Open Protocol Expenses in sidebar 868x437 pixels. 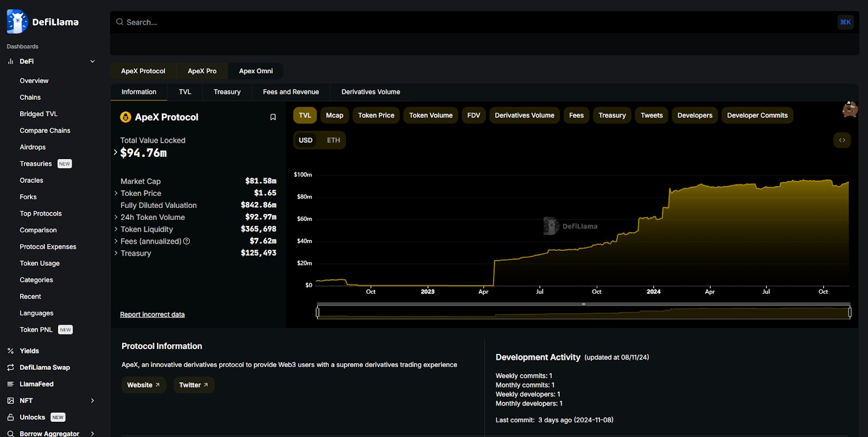tap(48, 247)
